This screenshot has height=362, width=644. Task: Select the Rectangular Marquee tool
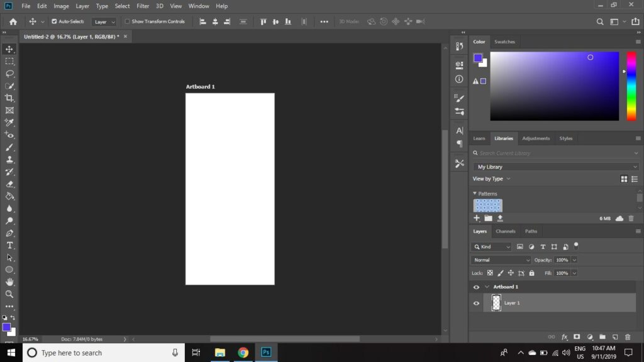pos(9,62)
